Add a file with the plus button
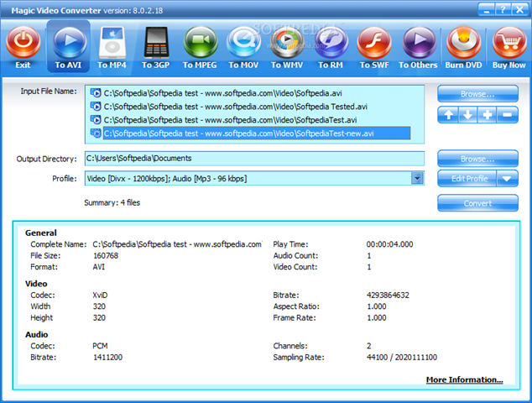Viewport: 532px width, 403px height. coord(488,115)
